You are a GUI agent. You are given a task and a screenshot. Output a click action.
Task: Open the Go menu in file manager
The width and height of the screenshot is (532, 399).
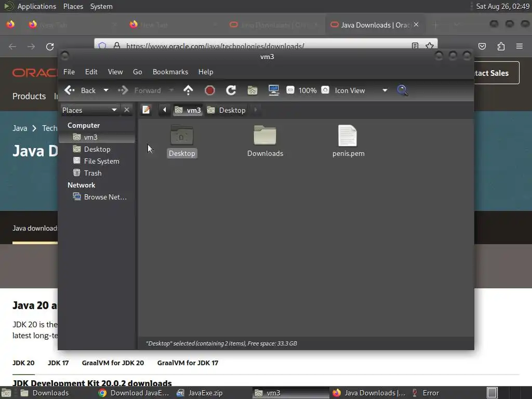pyautogui.click(x=137, y=72)
